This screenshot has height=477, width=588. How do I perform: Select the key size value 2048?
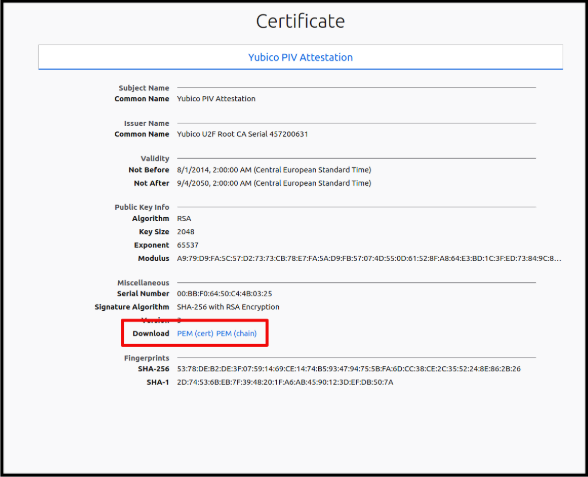186,232
